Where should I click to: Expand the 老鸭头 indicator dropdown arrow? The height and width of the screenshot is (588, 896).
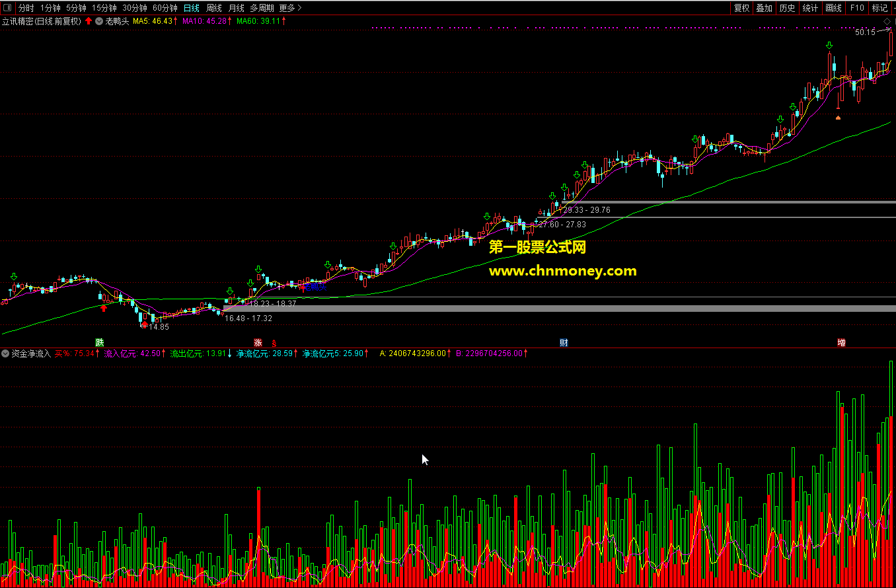coord(99,21)
